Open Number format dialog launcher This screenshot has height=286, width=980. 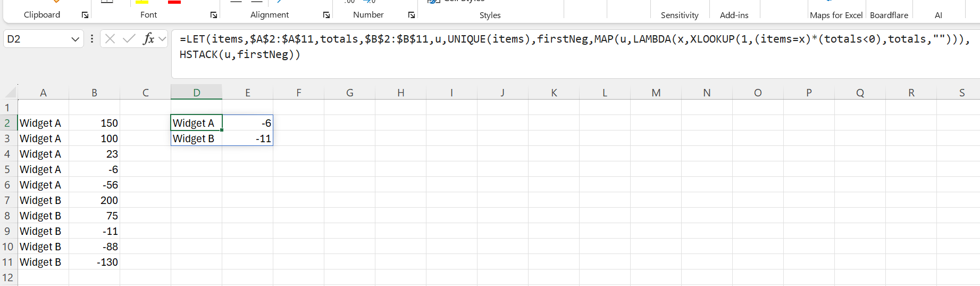pyautogui.click(x=412, y=15)
